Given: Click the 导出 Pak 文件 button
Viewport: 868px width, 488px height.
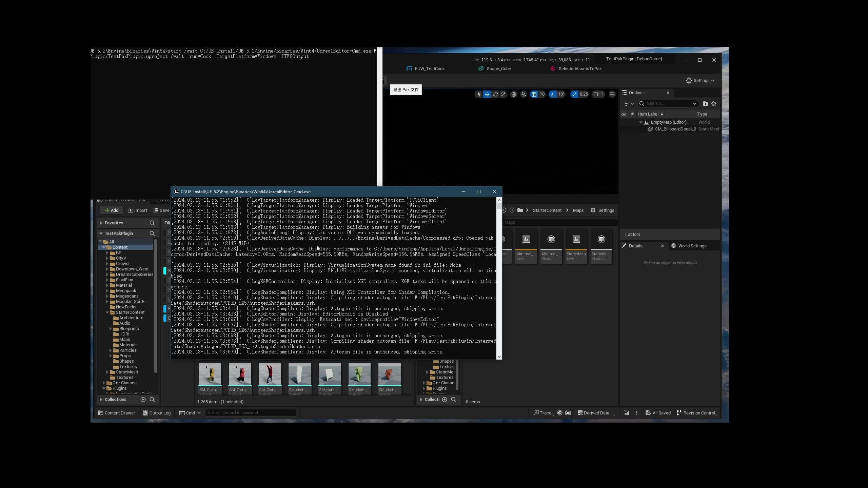Looking at the screenshot, I should click(406, 90).
